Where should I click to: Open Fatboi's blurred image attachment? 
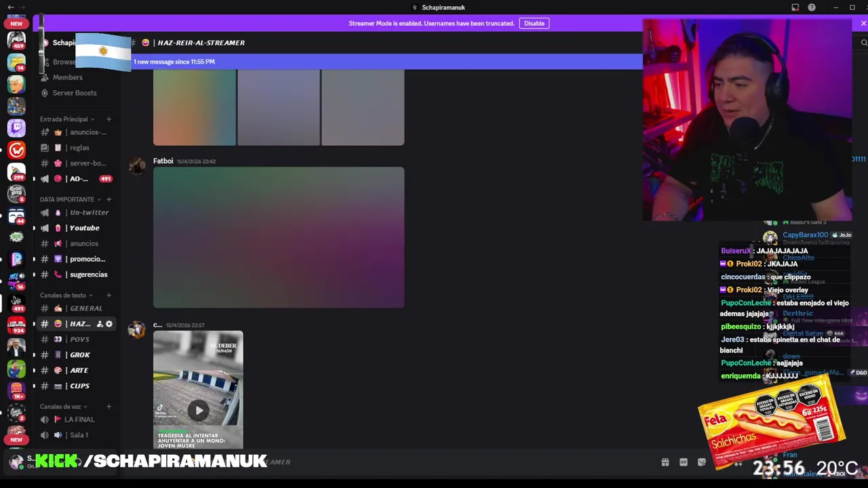pos(279,237)
